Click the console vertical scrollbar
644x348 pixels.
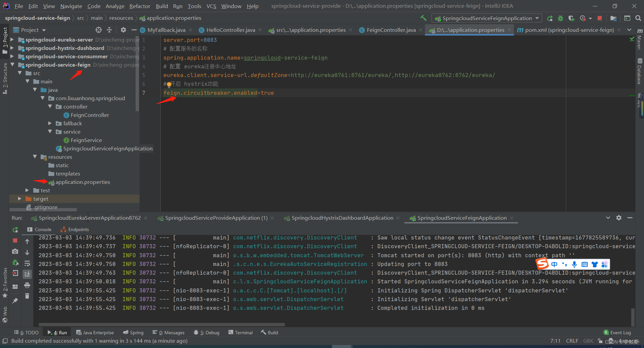pyautogui.click(x=633, y=317)
